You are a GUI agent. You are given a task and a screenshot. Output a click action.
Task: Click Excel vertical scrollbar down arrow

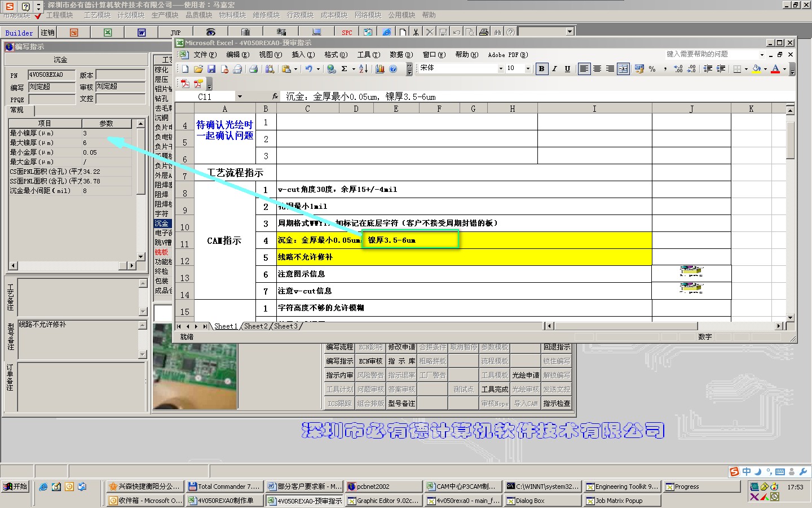[790, 318]
